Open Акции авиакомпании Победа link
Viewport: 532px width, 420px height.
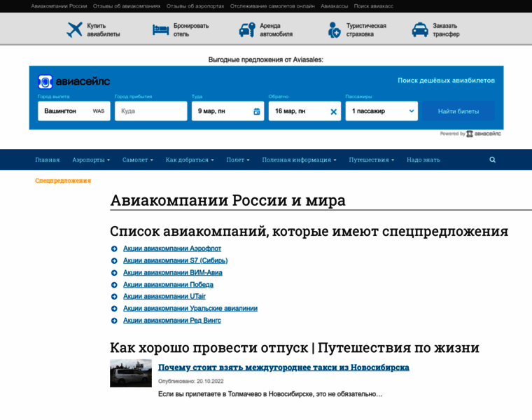[168, 285]
